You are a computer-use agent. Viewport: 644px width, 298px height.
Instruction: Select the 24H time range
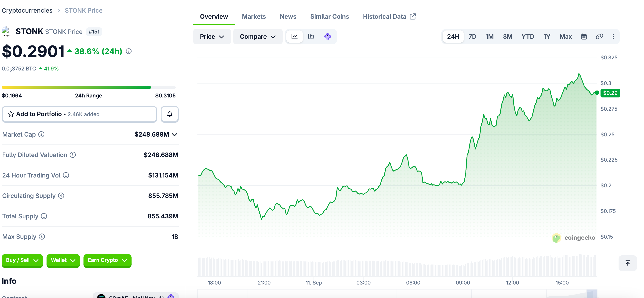click(x=453, y=37)
